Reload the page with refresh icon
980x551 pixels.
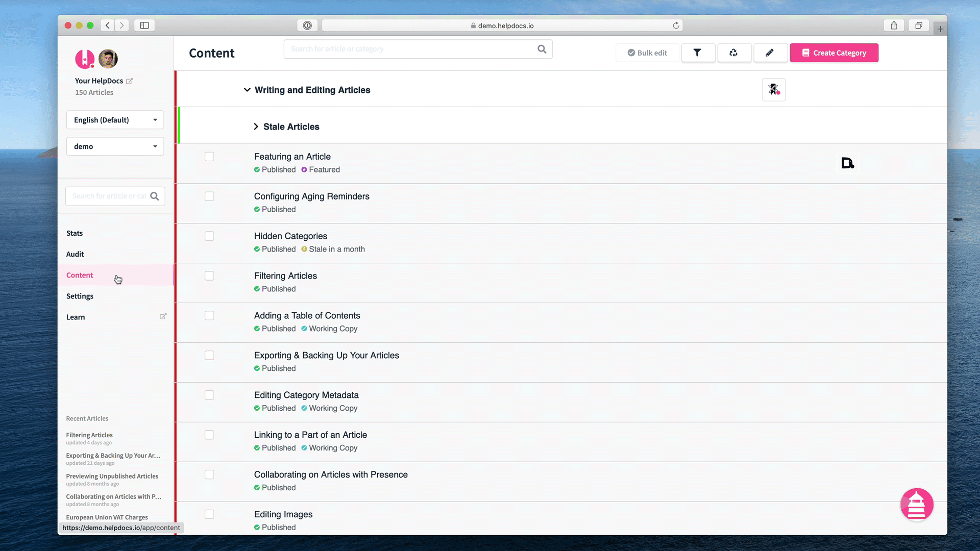[x=676, y=26]
